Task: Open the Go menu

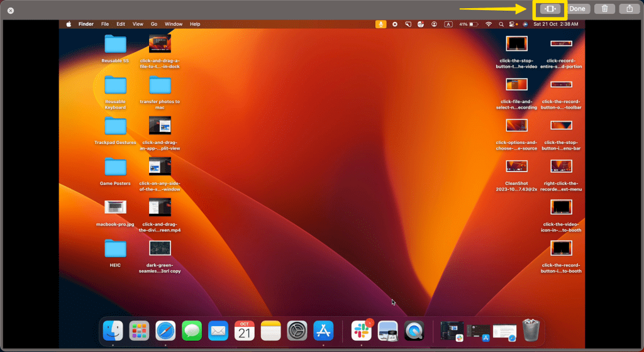Action: (154, 25)
